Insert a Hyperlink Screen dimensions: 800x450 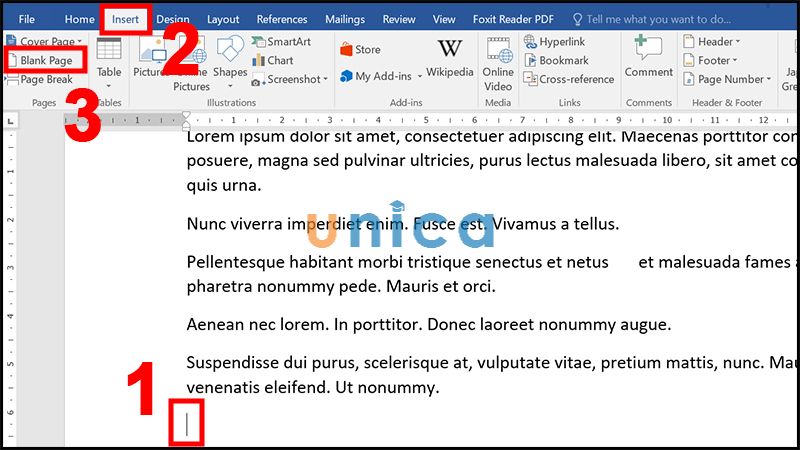point(554,41)
